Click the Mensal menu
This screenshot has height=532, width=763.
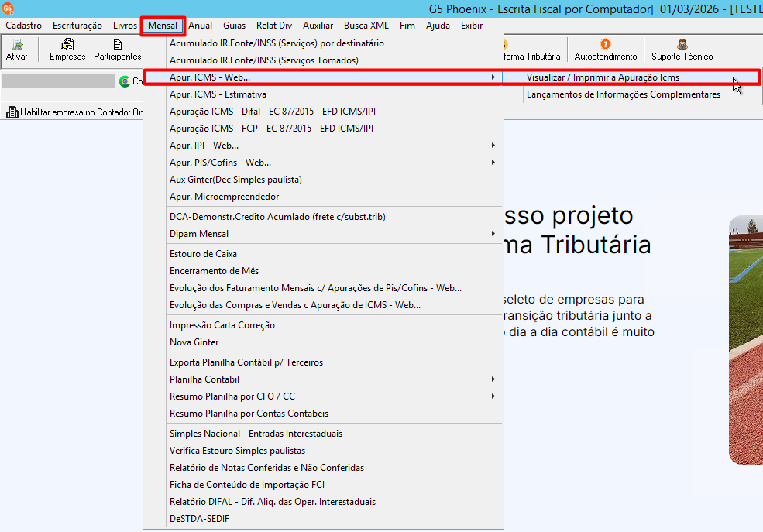pos(163,26)
